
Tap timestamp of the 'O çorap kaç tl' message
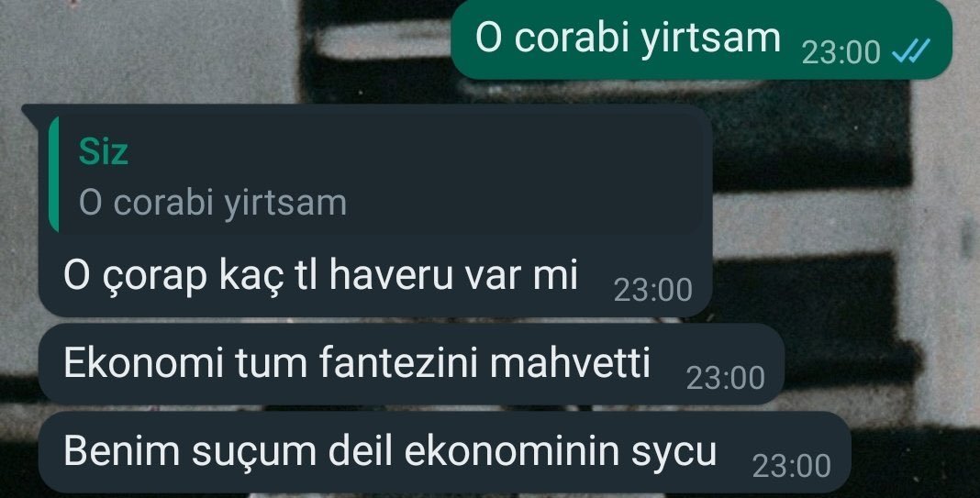point(652,291)
